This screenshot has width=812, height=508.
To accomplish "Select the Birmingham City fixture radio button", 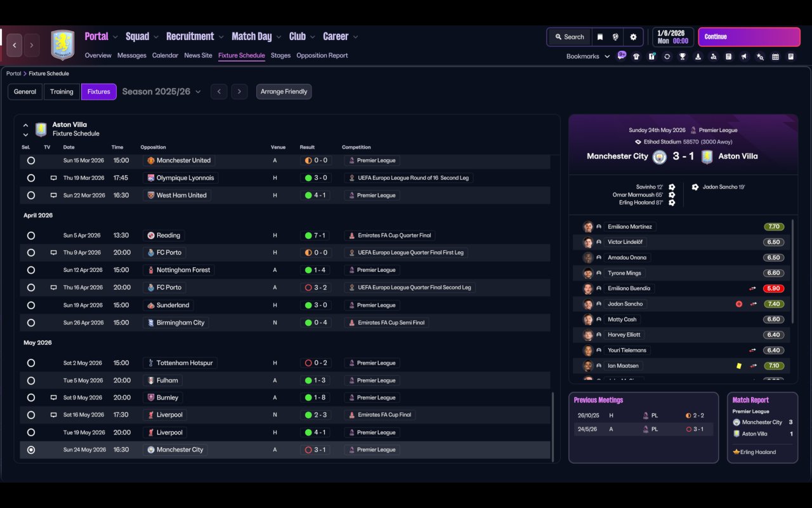I will click(31, 323).
